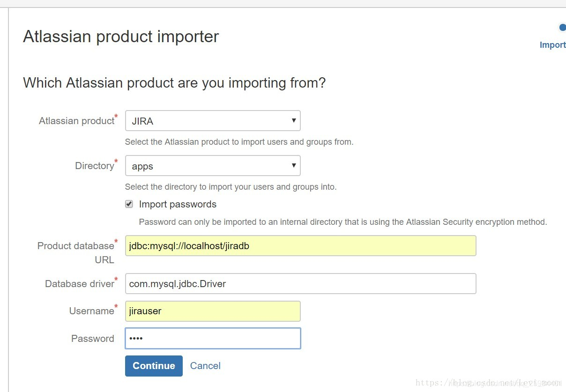Open the Atlassian product dropdown showing JIRA
The width and height of the screenshot is (566, 392).
pyautogui.click(x=213, y=121)
